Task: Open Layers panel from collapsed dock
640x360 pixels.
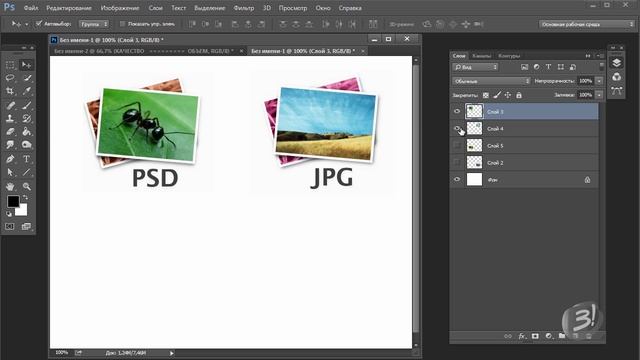Action: click(616, 62)
